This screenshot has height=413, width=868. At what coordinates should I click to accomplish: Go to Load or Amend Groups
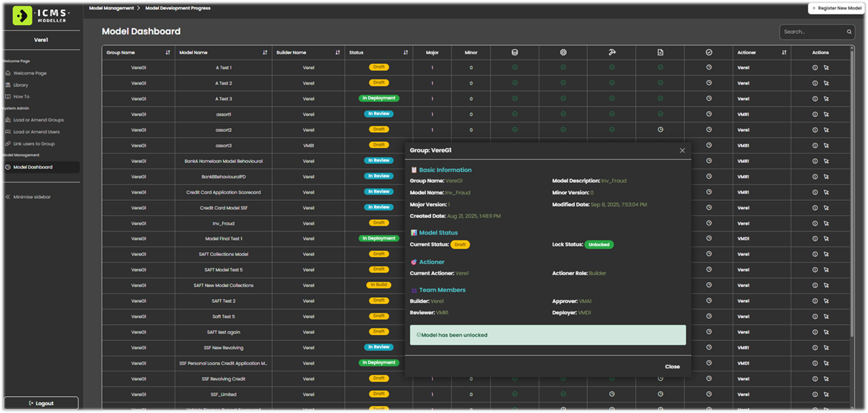click(38, 120)
